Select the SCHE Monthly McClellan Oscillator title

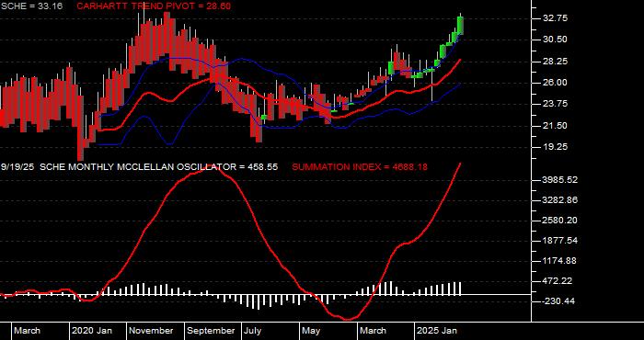[139, 167]
